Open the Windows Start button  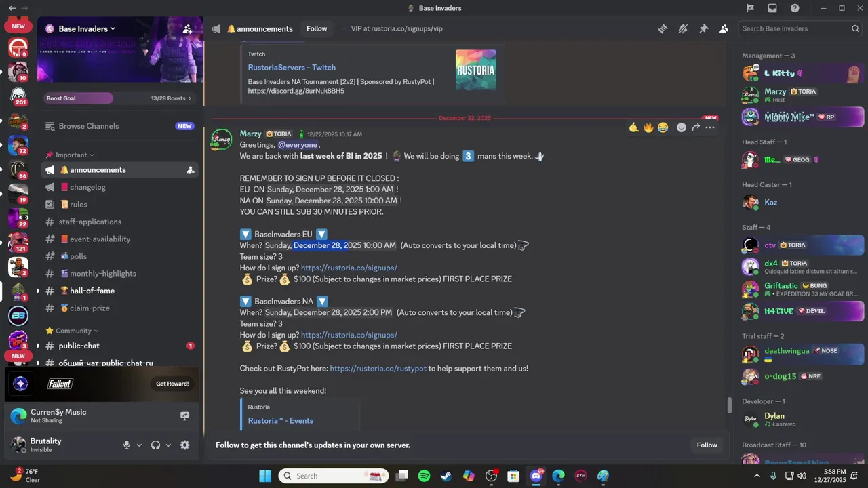[265, 476]
